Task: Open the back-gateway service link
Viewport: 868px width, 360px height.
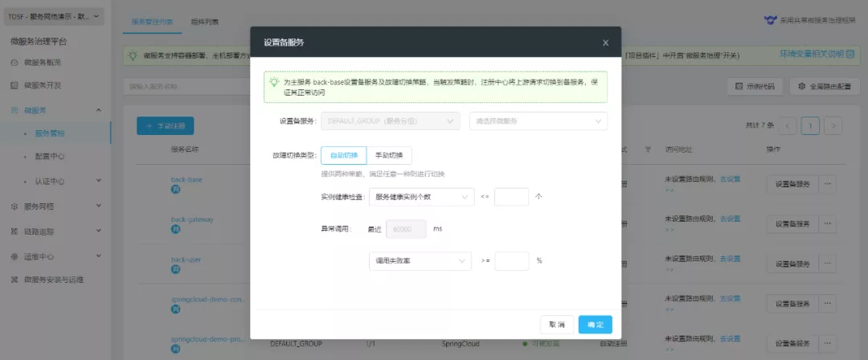Action: pos(192,219)
